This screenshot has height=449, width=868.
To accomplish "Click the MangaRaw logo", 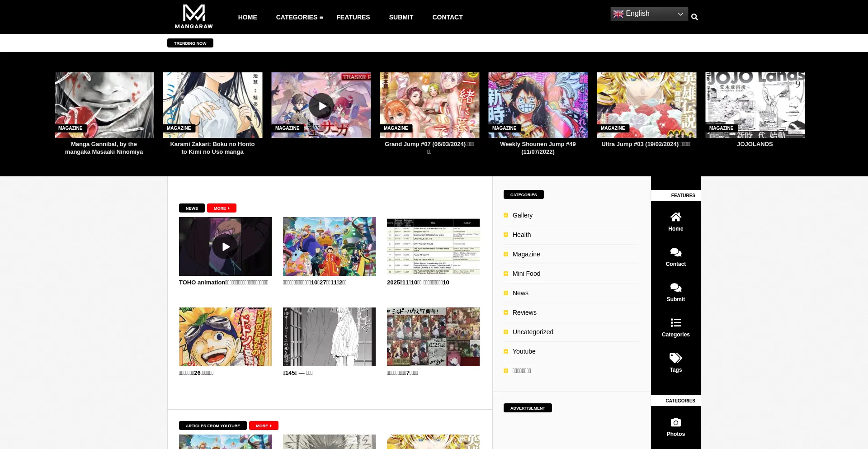I will coord(194,17).
